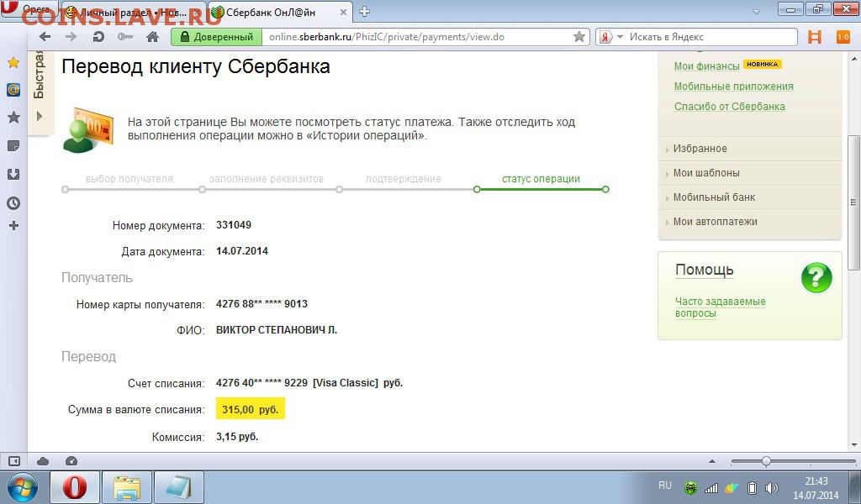Screen dimensions: 861x504
Task: Open Windows Explorer from the taskbar
Action: point(127,487)
